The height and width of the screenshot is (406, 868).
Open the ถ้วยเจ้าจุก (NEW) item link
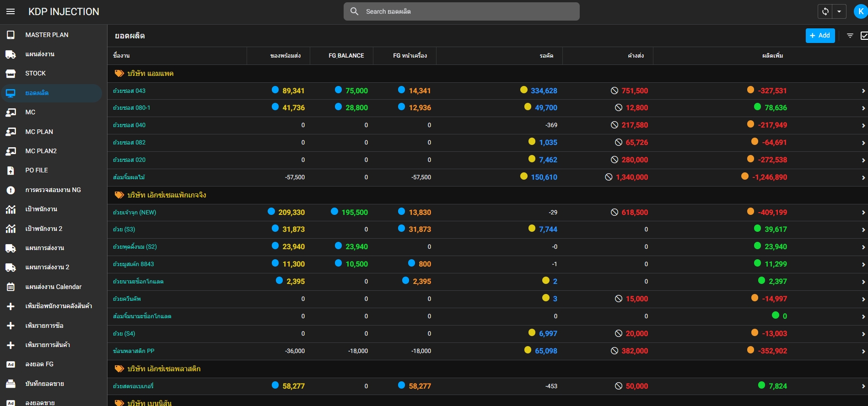pos(135,212)
